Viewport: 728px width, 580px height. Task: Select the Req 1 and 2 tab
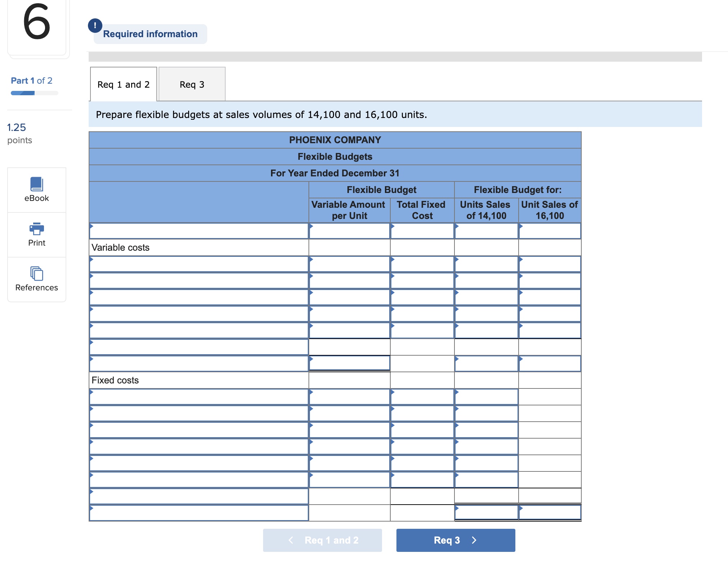[x=123, y=84]
